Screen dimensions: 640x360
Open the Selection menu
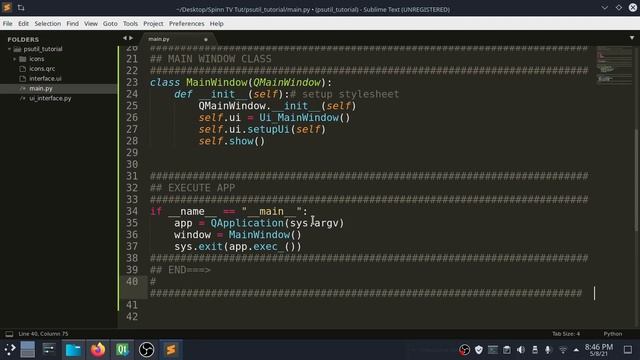point(47,24)
